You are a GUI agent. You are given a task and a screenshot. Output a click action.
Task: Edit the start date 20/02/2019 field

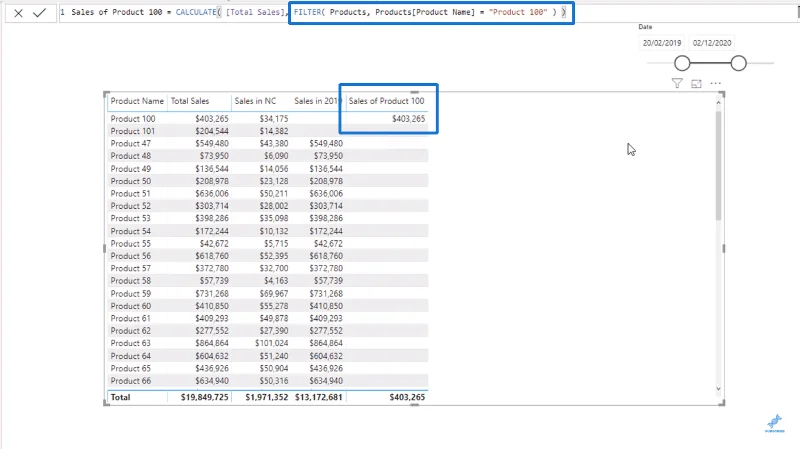coord(662,43)
